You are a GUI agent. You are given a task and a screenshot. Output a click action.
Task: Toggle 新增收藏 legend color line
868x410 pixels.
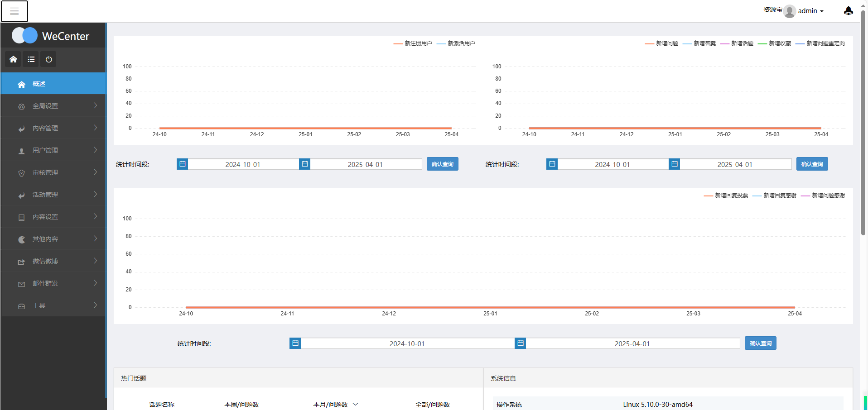[762, 43]
